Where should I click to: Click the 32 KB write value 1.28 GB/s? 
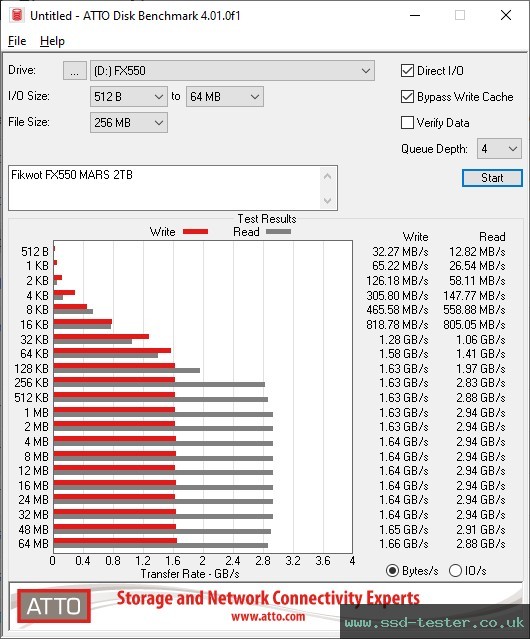pos(404,339)
